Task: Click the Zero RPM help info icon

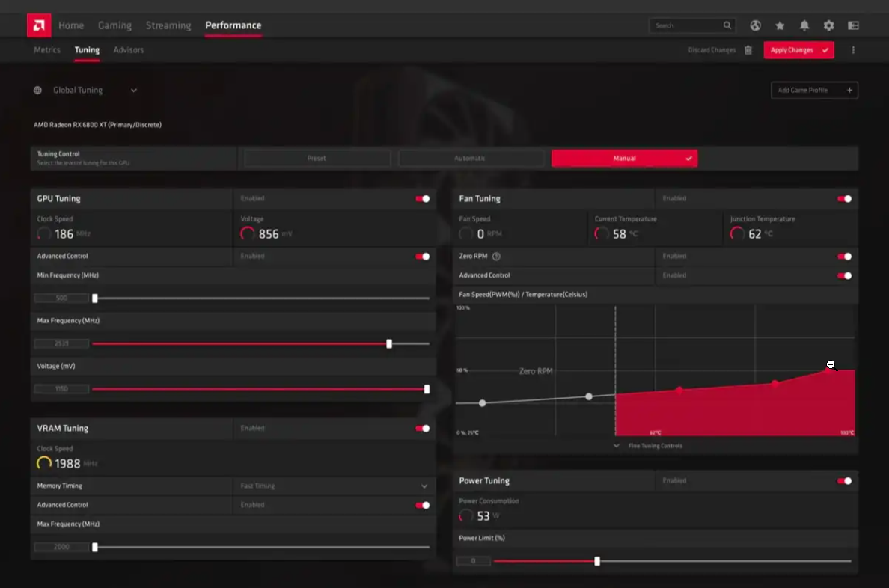Action: (496, 257)
